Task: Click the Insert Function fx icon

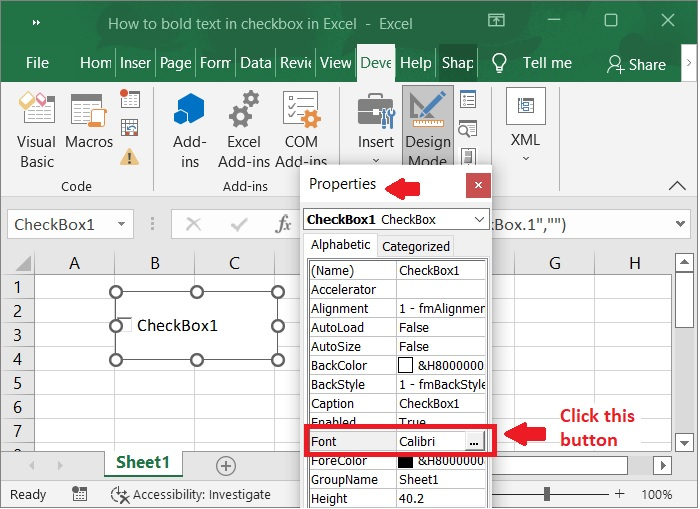Action: 284,224
